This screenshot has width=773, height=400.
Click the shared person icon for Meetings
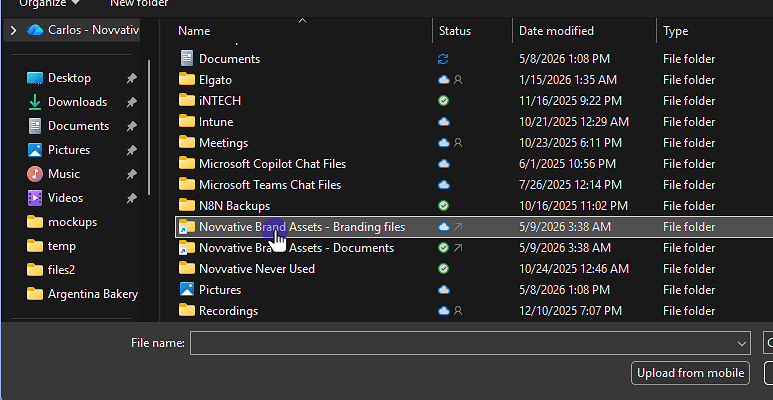(x=458, y=143)
